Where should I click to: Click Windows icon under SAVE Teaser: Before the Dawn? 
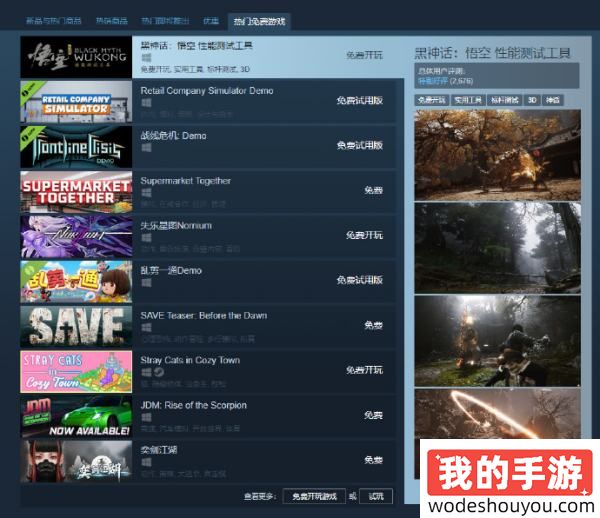coord(146,327)
